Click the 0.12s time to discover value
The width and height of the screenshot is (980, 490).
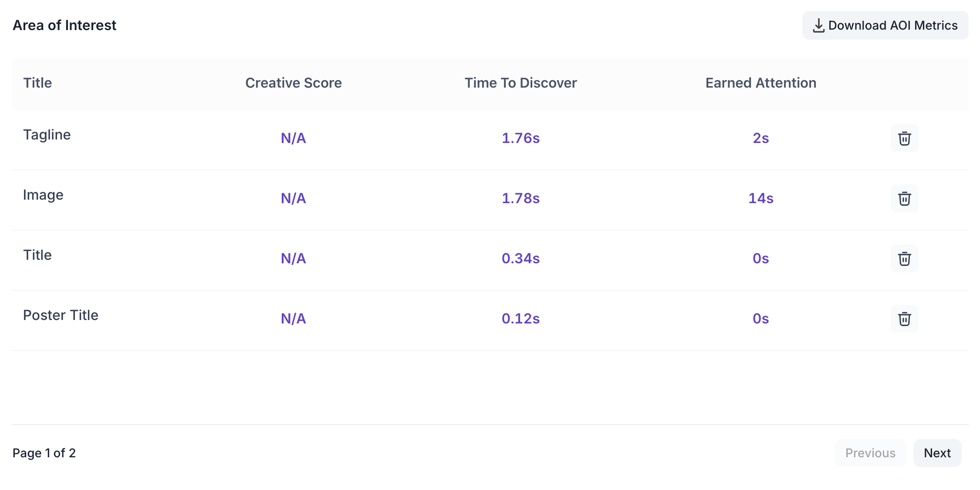(x=520, y=319)
